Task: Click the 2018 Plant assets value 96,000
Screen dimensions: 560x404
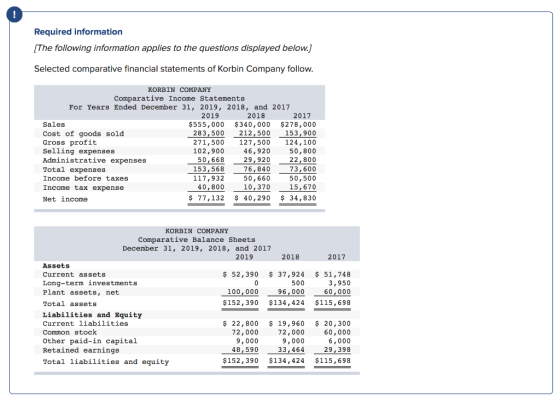Action: click(291, 291)
